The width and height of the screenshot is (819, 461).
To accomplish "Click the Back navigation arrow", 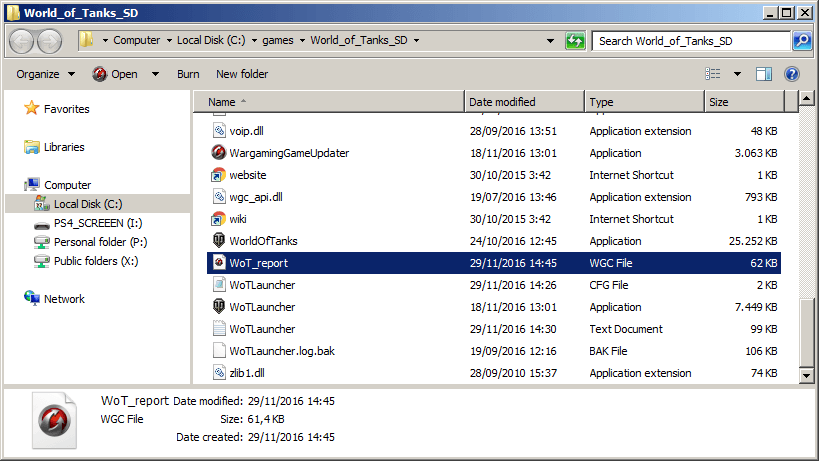I will pos(22,41).
